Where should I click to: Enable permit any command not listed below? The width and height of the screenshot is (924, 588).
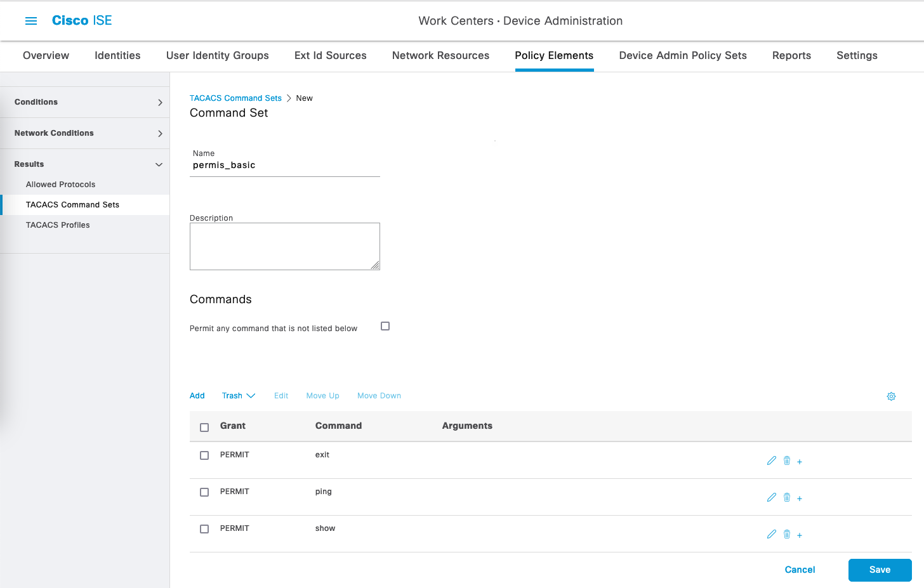[385, 326]
